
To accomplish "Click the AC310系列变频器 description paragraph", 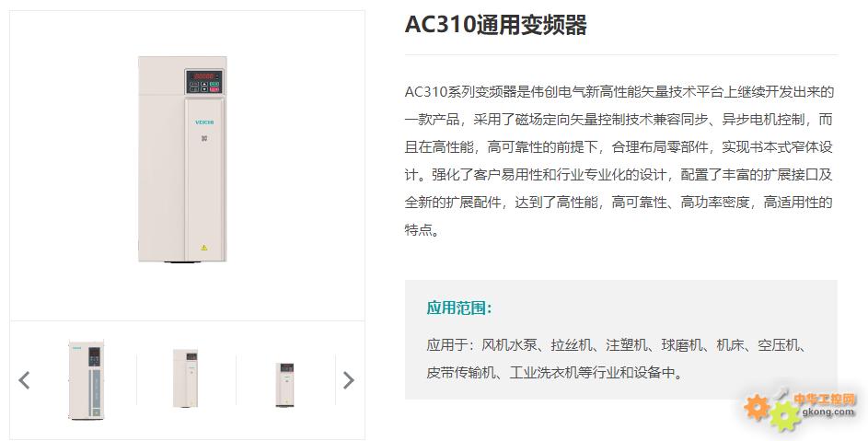I will tap(619, 161).
